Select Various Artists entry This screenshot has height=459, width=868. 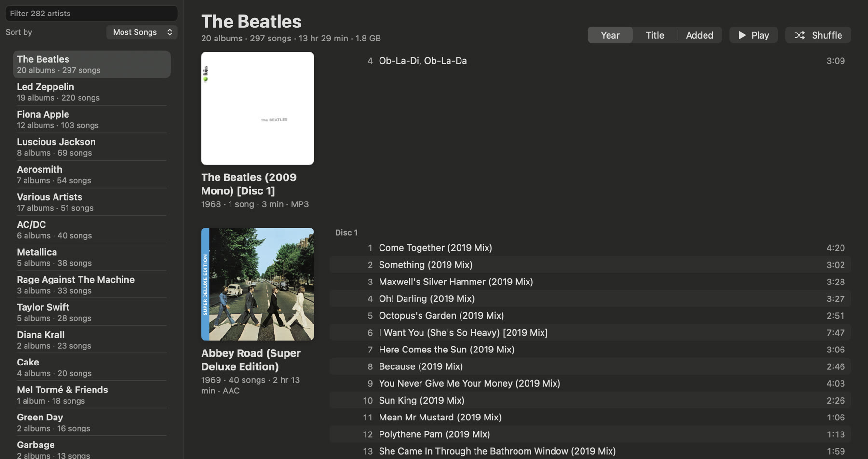point(92,202)
